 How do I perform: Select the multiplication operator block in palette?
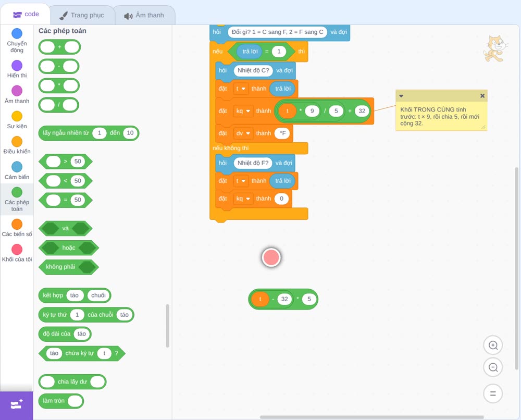coord(59,85)
